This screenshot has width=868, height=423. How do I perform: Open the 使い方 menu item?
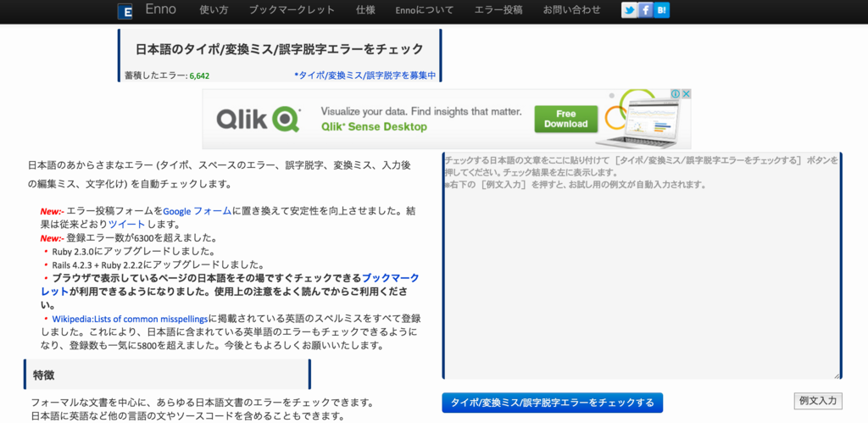pos(213,10)
